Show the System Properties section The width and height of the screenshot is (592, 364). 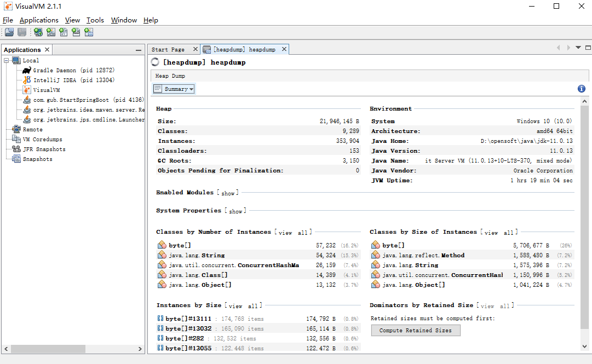coord(235,211)
